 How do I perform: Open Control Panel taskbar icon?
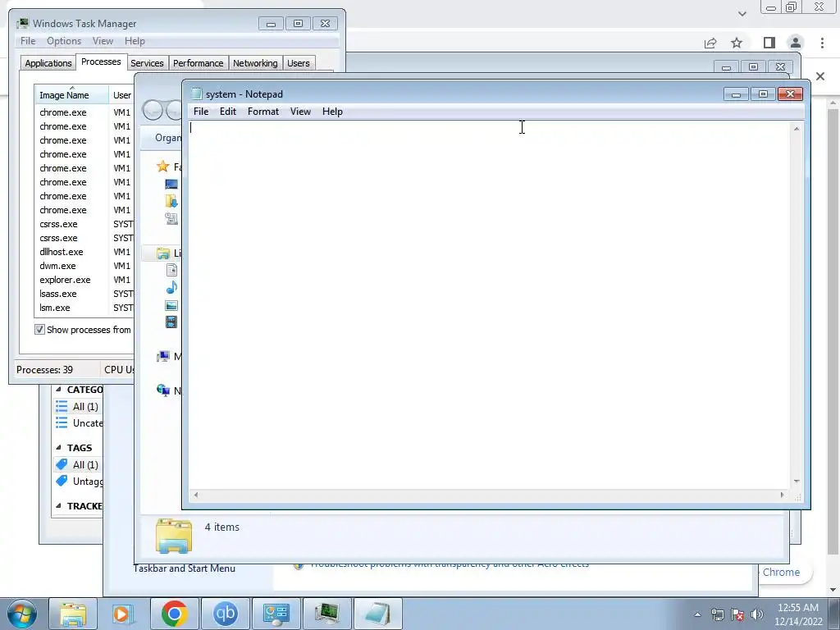tap(276, 614)
